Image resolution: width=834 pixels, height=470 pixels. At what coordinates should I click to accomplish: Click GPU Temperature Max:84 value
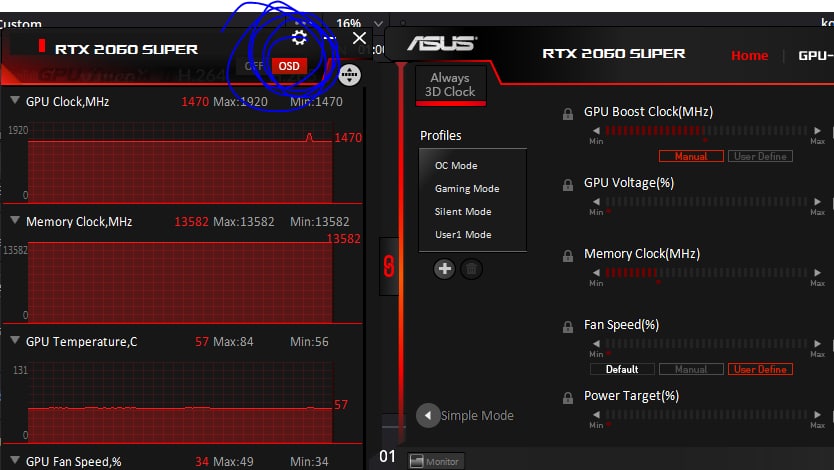(233, 342)
